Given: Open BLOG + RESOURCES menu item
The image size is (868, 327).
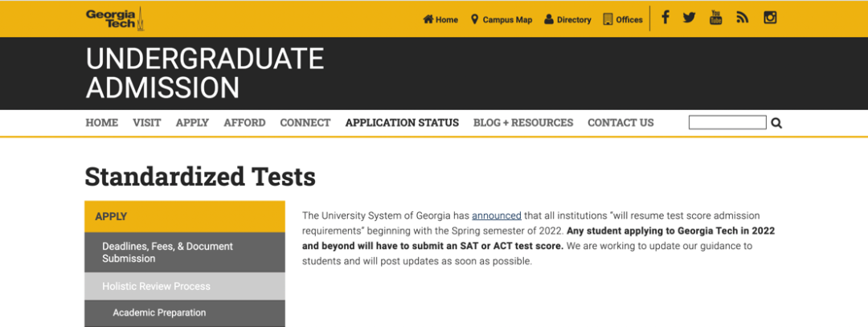Looking at the screenshot, I should (523, 123).
